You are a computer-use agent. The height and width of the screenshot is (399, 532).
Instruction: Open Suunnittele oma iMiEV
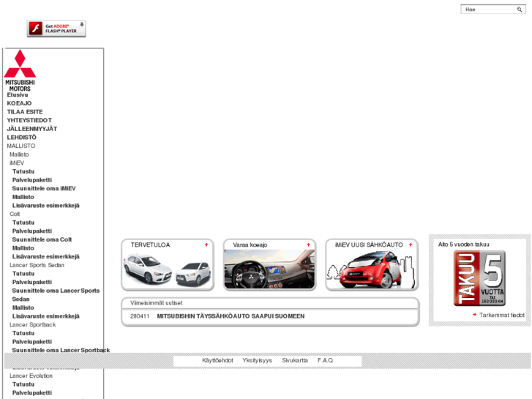tap(44, 188)
